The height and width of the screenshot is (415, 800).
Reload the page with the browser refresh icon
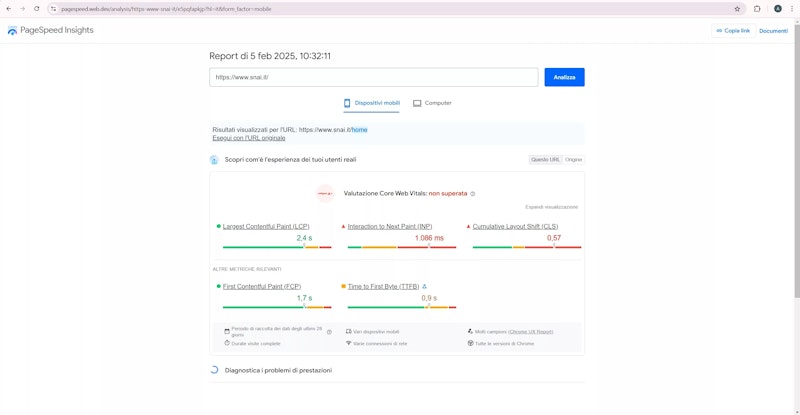tap(37, 9)
